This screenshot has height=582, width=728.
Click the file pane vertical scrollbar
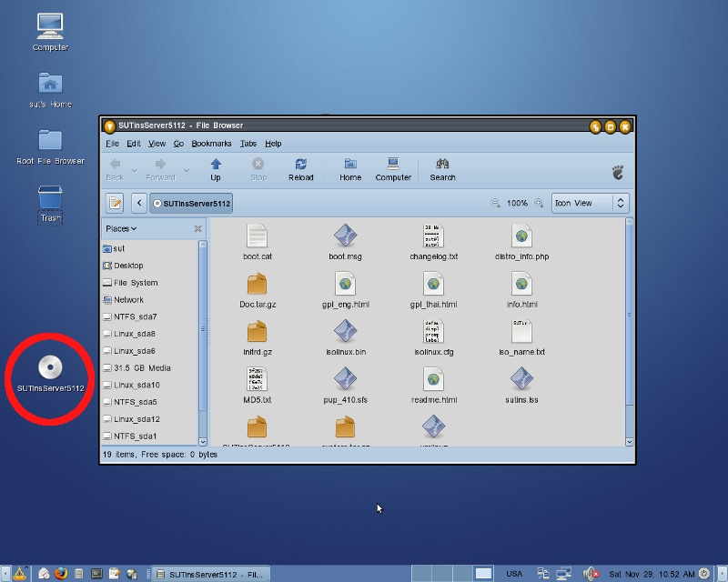point(629,316)
